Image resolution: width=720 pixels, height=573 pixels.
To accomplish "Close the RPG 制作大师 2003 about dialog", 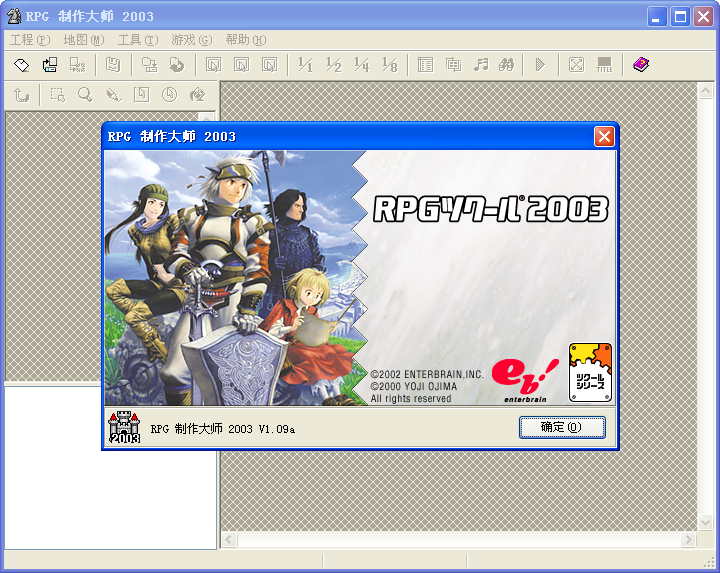I will [604, 136].
